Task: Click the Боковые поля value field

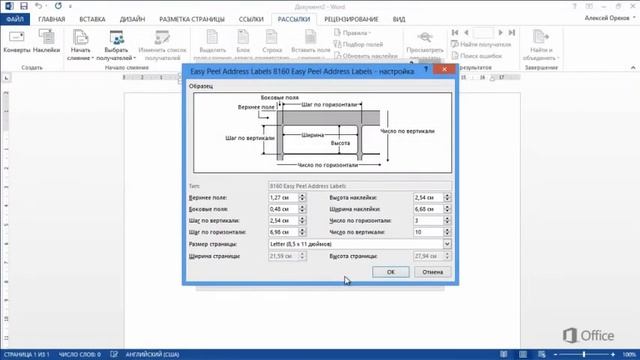Action: pyautogui.click(x=283, y=209)
